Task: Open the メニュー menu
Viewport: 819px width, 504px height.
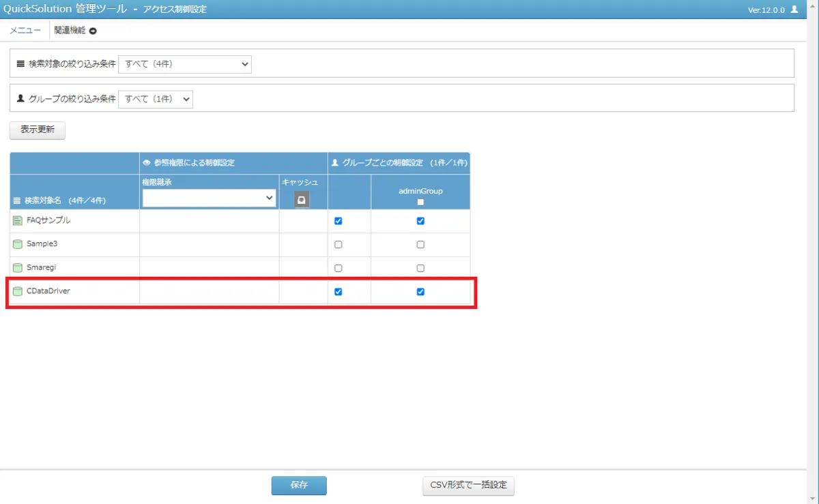Action: pyautogui.click(x=25, y=31)
